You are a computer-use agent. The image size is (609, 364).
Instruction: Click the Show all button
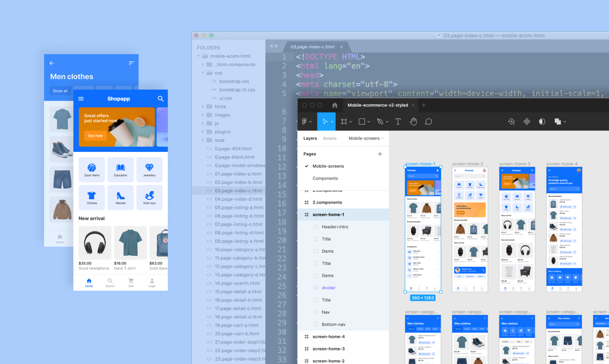[60, 91]
